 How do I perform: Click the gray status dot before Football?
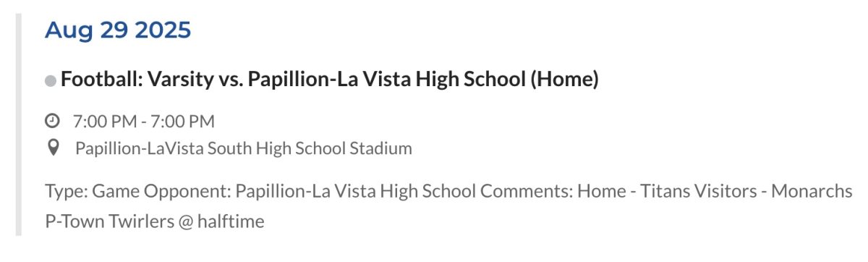tap(51, 81)
